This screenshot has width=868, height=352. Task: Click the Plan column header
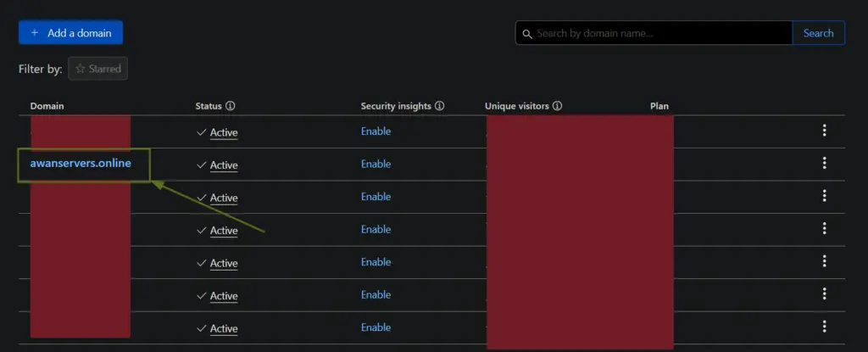(659, 106)
